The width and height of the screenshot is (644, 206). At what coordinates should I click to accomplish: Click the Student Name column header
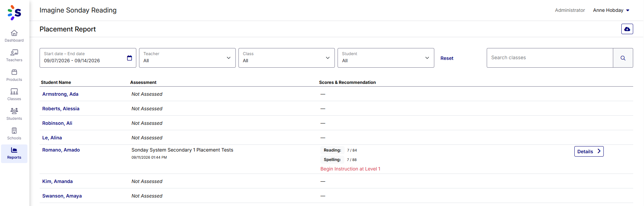[x=56, y=82]
